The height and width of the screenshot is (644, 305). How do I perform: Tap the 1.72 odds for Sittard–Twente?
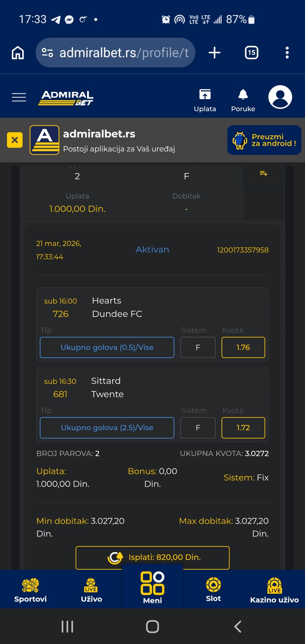(x=243, y=428)
